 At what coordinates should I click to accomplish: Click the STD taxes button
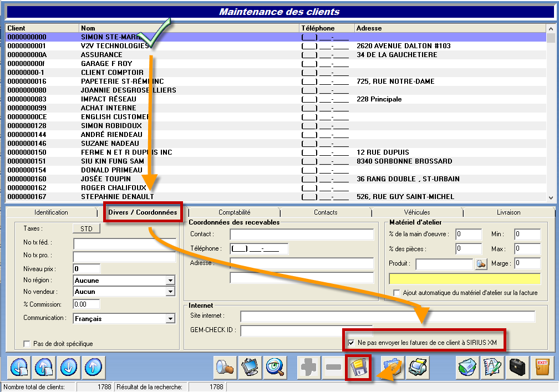click(x=87, y=229)
